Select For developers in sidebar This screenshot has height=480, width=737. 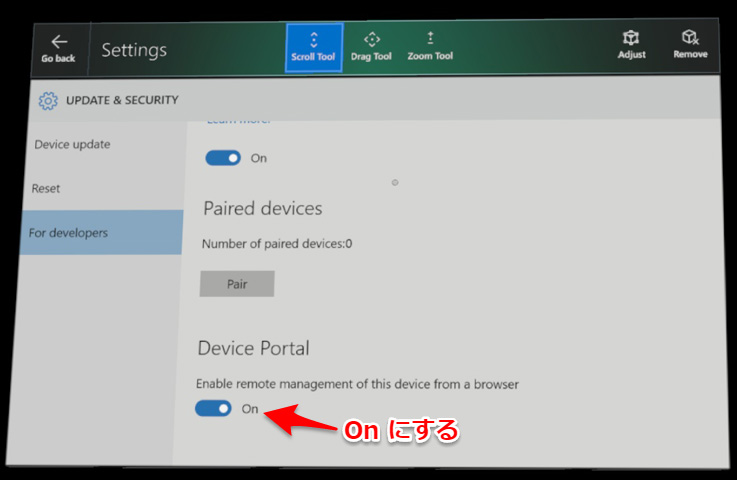click(101, 233)
